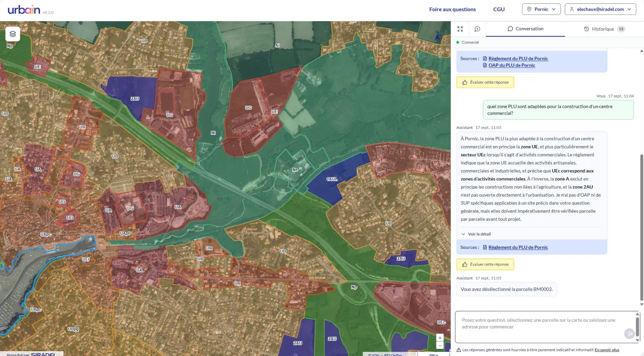Open OAP du PLU de Pornic source
The width and height of the screenshot is (644, 356).
tap(511, 65)
